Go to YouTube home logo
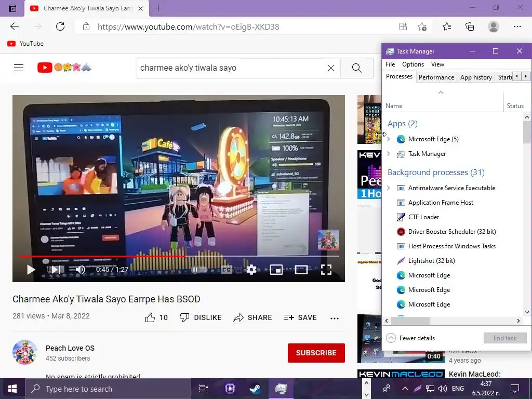Viewport: 532px width, 399px height. pyautogui.click(x=64, y=68)
